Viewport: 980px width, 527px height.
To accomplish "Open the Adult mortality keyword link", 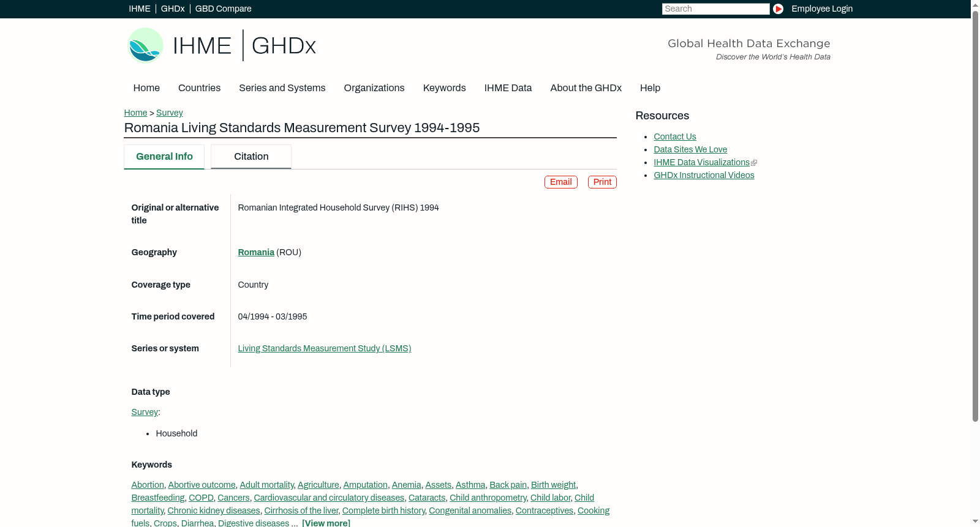I will [266, 485].
